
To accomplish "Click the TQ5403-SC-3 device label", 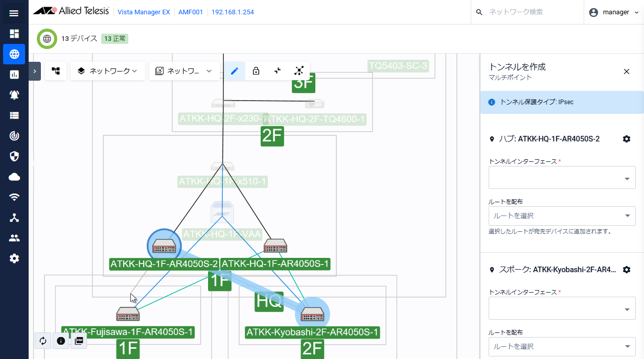I will click(x=398, y=66).
